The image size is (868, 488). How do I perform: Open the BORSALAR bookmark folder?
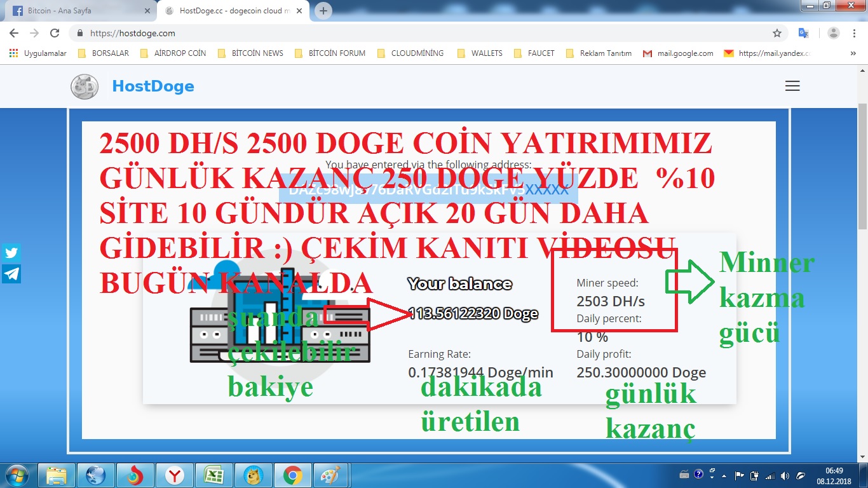click(x=103, y=53)
